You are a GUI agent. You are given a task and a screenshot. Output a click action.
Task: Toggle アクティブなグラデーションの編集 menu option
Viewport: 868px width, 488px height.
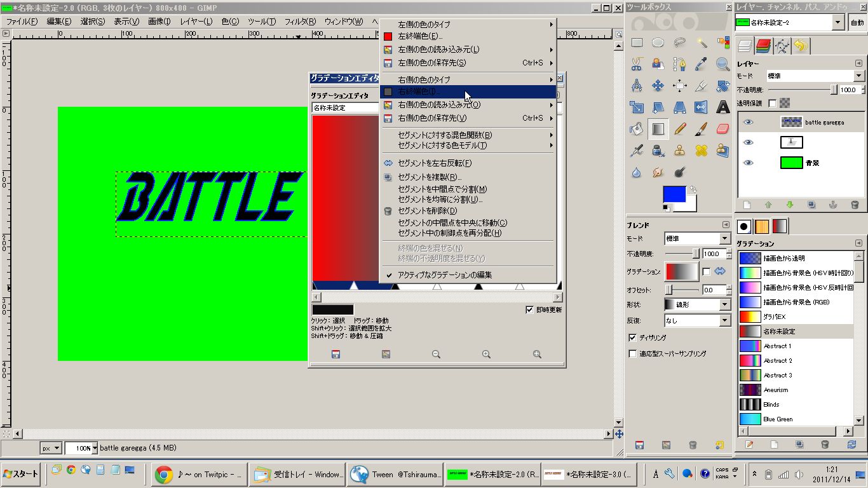(468, 275)
